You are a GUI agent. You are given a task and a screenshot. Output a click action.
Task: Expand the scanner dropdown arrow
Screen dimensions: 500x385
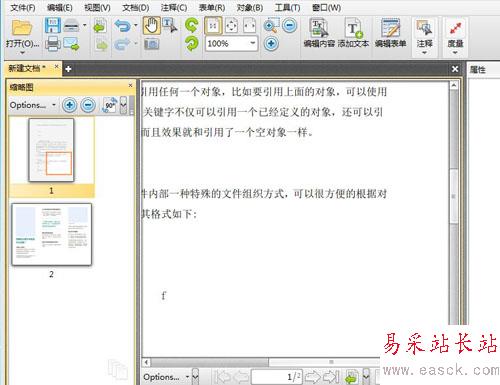85,25
